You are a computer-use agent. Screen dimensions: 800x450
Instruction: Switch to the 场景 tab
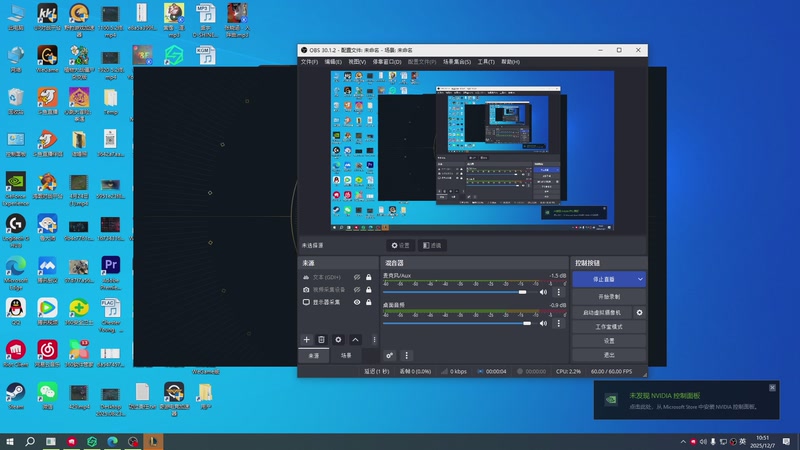point(346,356)
